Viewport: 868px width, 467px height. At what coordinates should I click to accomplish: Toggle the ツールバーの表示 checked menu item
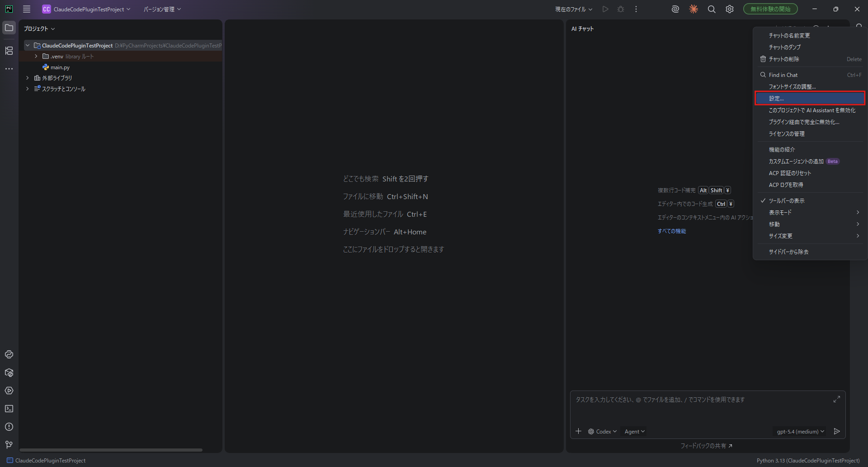tap(786, 200)
